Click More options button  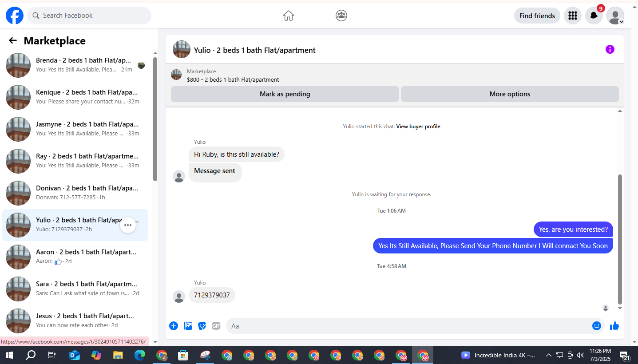coord(510,94)
